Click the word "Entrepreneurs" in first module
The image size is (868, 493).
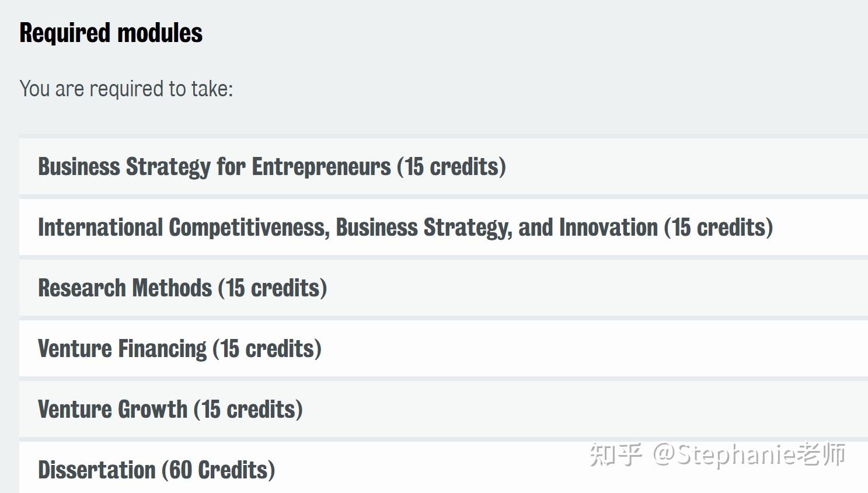[321, 167]
